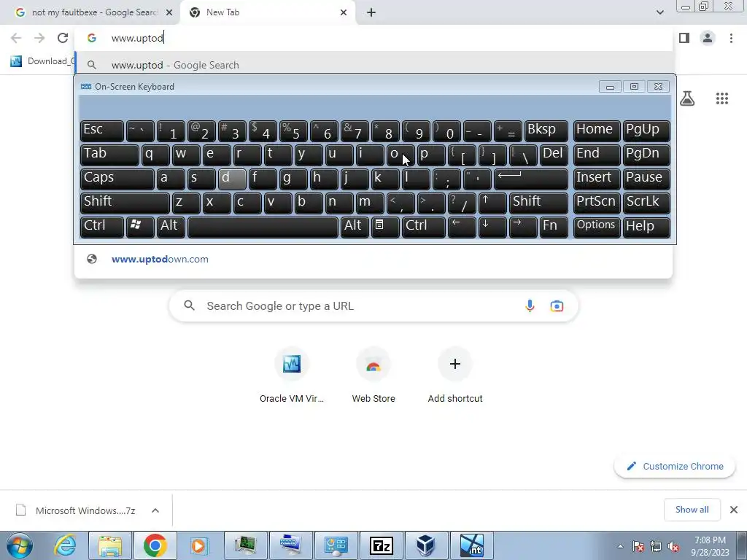Click Search Google or type a URL box

pos(373,306)
